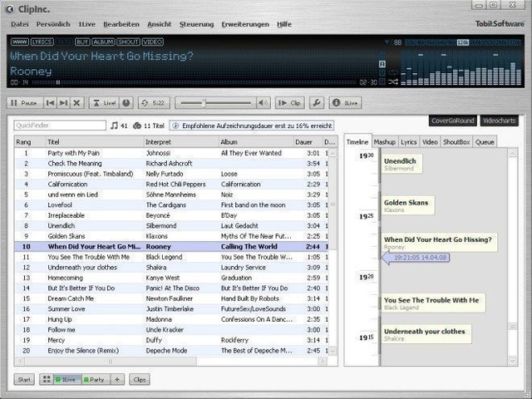Sort by the Album column header
532x399 pixels.
256,142
